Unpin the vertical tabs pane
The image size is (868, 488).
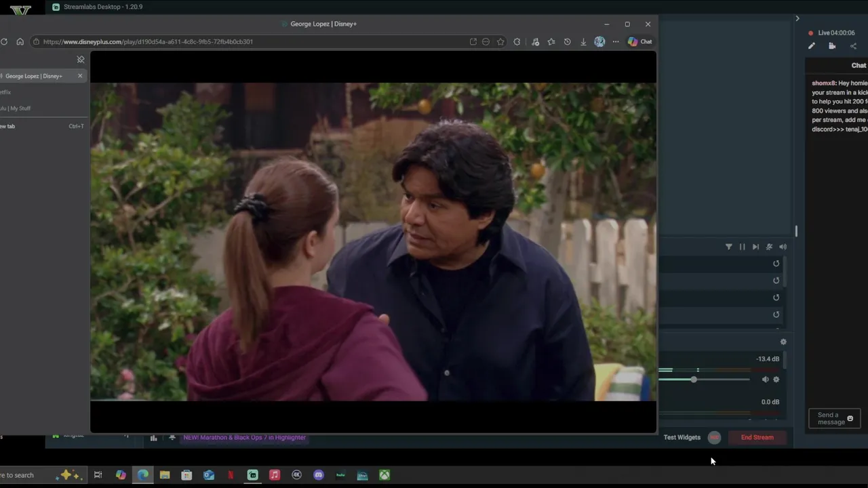(81, 60)
